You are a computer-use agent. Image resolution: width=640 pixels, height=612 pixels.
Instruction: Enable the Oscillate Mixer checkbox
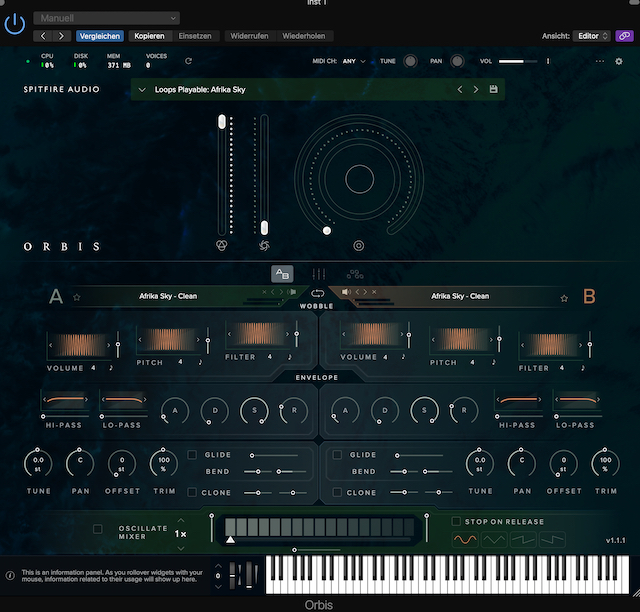98,529
